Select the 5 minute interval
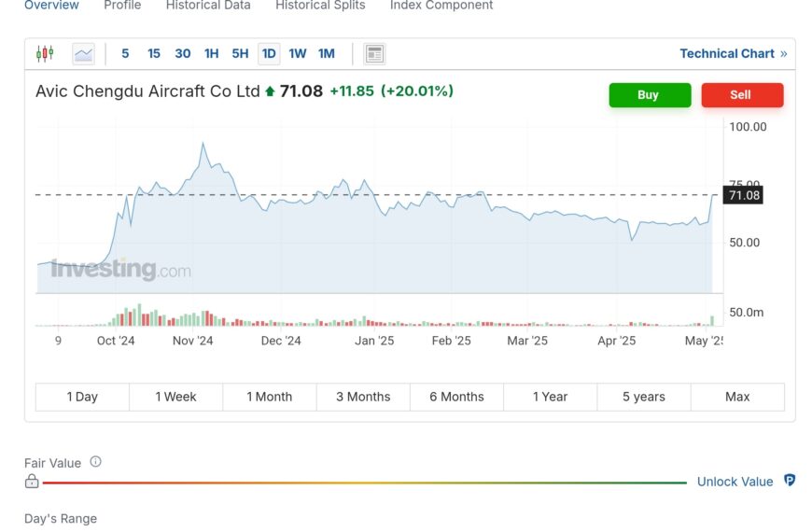Image resolution: width=812 pixels, height=532 pixels. (125, 53)
